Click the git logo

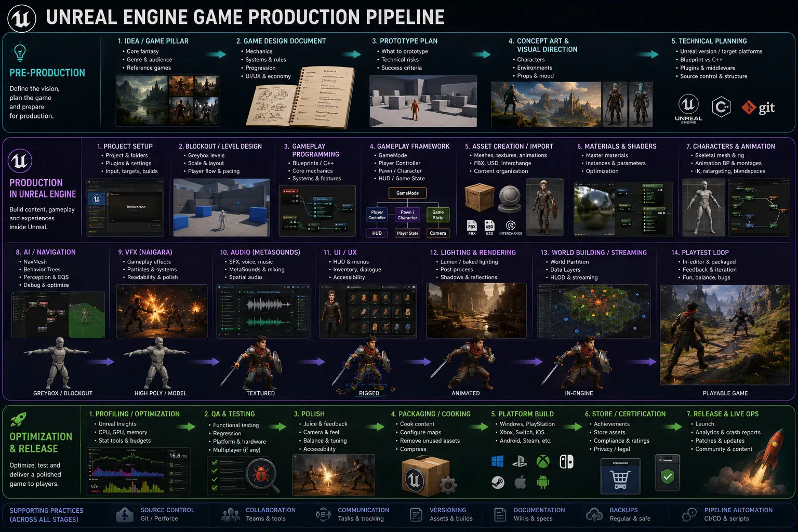(759, 108)
